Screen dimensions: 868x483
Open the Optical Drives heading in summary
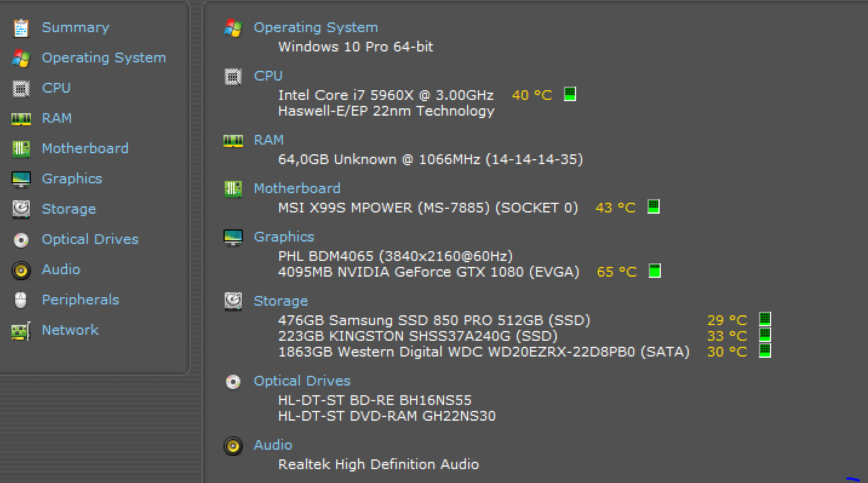pos(302,381)
